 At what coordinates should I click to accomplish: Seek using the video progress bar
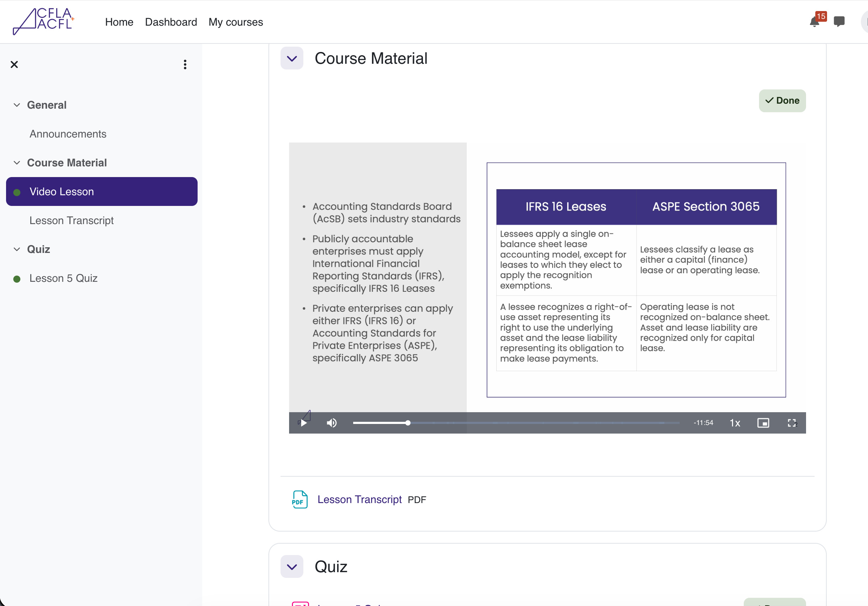click(x=516, y=423)
